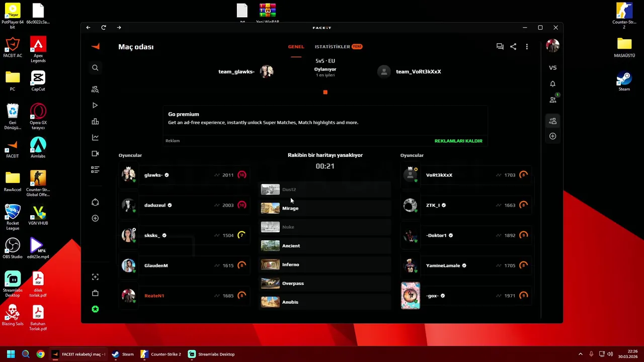Click team_glawks- team avatar
The height and width of the screenshot is (362, 644).
point(267,71)
